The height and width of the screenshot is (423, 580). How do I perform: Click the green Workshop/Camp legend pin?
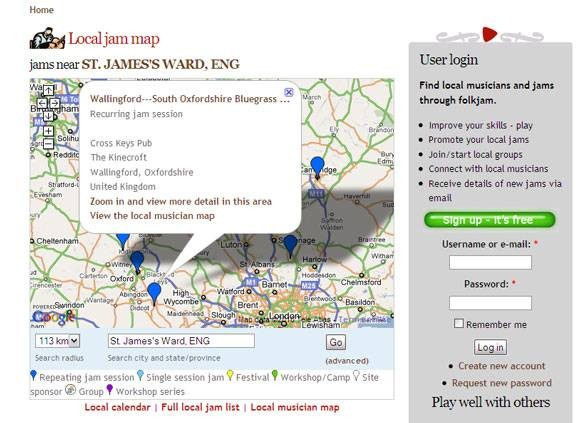click(x=275, y=376)
